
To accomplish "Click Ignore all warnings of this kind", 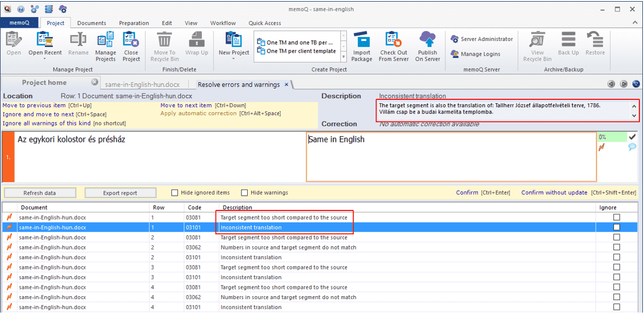I will point(47,123).
